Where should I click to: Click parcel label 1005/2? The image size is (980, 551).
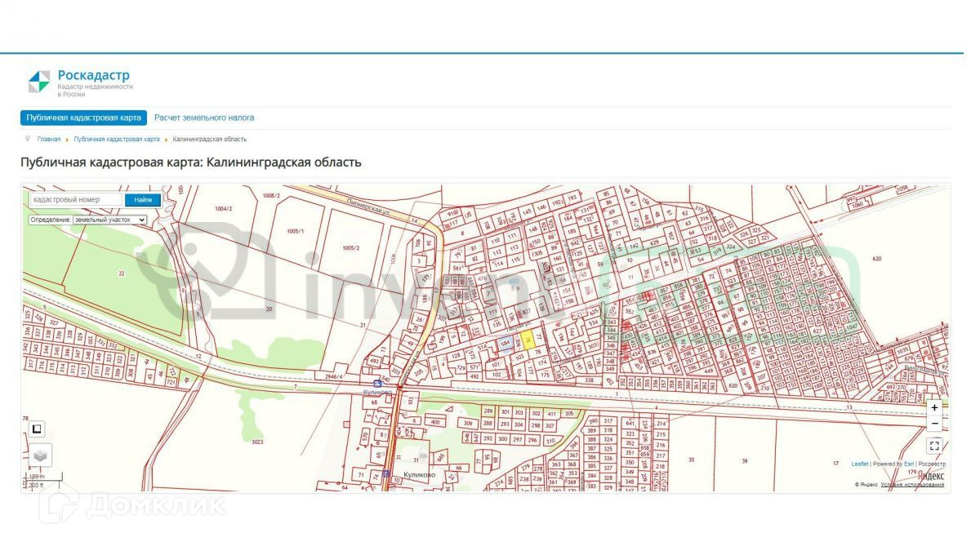coord(351,247)
